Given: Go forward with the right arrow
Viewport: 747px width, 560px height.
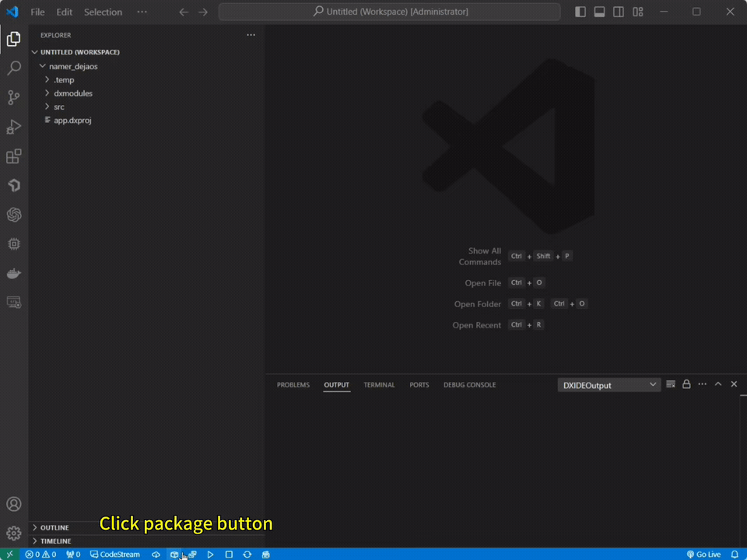Looking at the screenshot, I should [203, 12].
